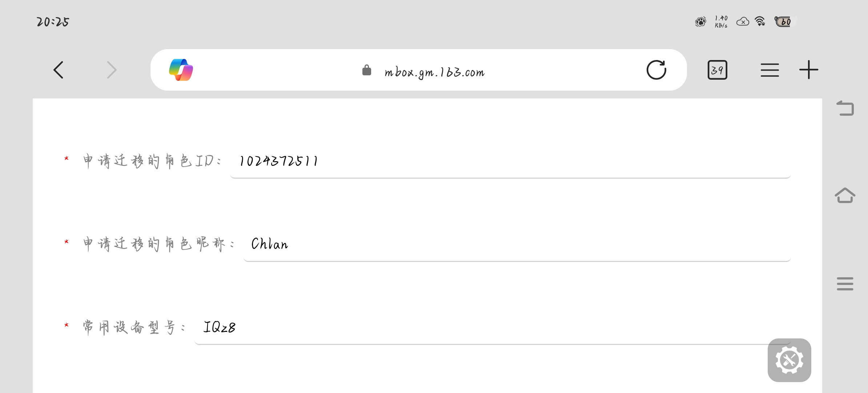Edit the device model field IQz8

coord(493,327)
